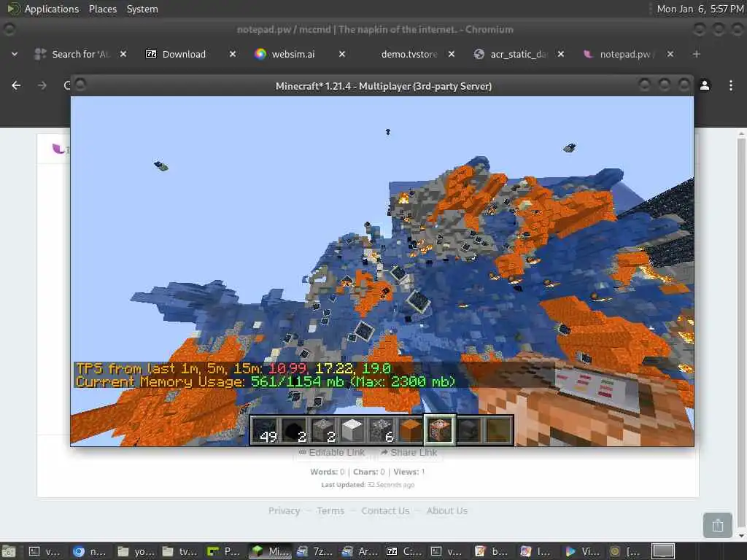
Task: Select cobblestone slot with count 6
Action: coord(382,430)
